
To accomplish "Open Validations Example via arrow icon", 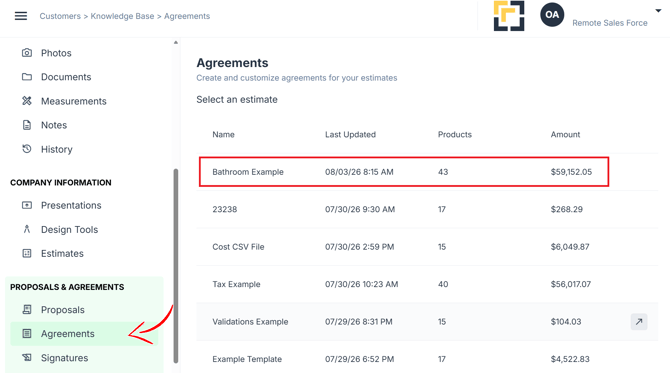I will click(x=639, y=322).
